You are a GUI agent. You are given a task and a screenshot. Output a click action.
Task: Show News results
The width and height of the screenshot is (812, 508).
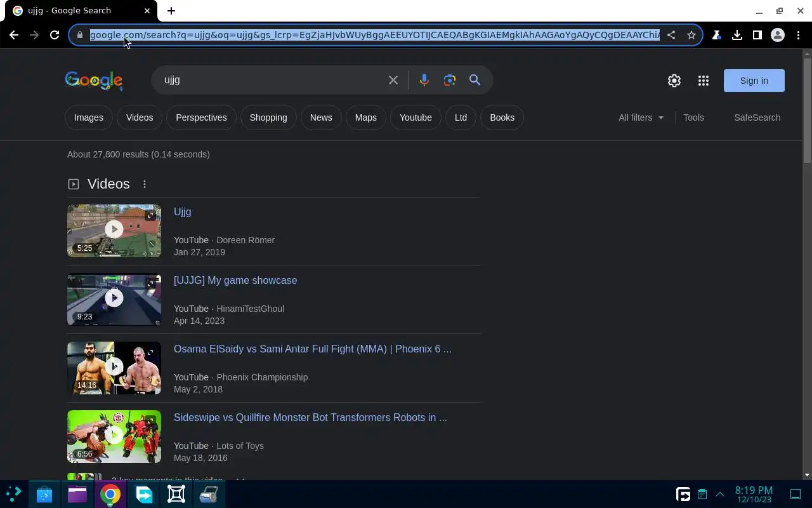pos(321,117)
